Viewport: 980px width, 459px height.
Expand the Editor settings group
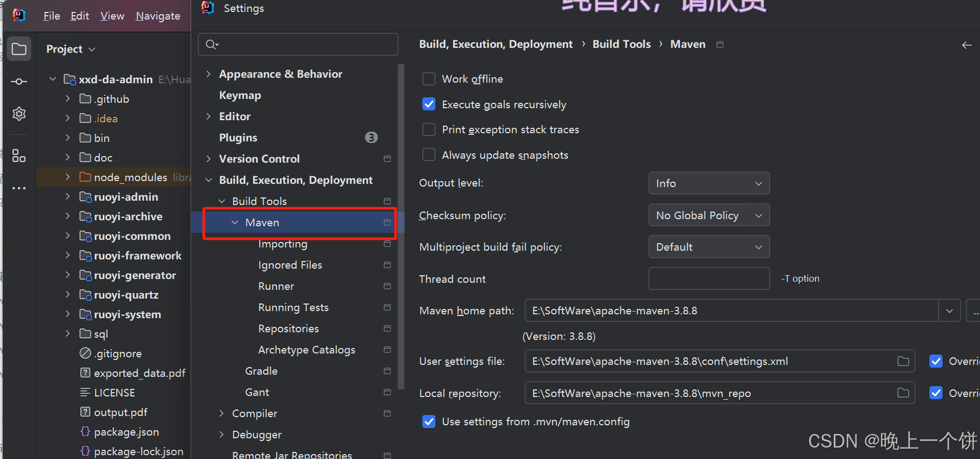[x=209, y=116]
